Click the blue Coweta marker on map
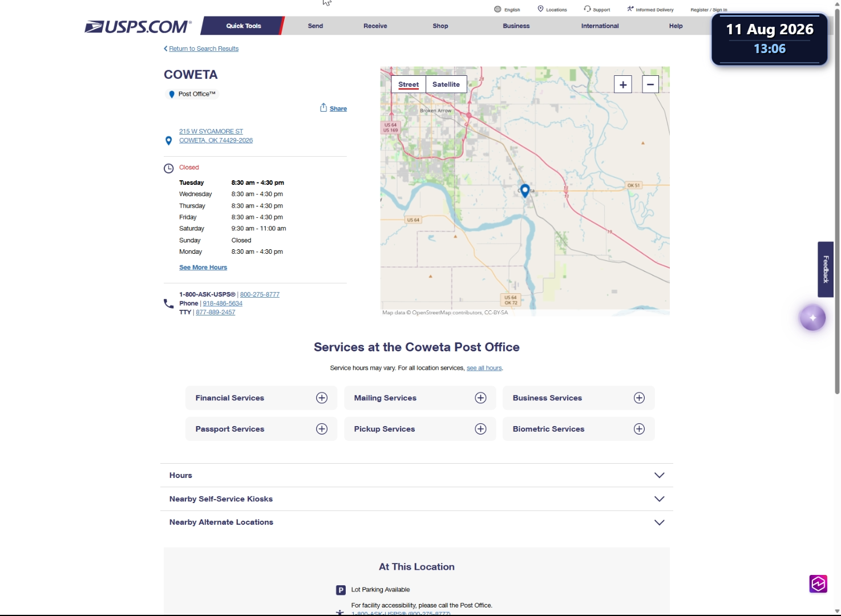This screenshot has width=841, height=616. 525,191
